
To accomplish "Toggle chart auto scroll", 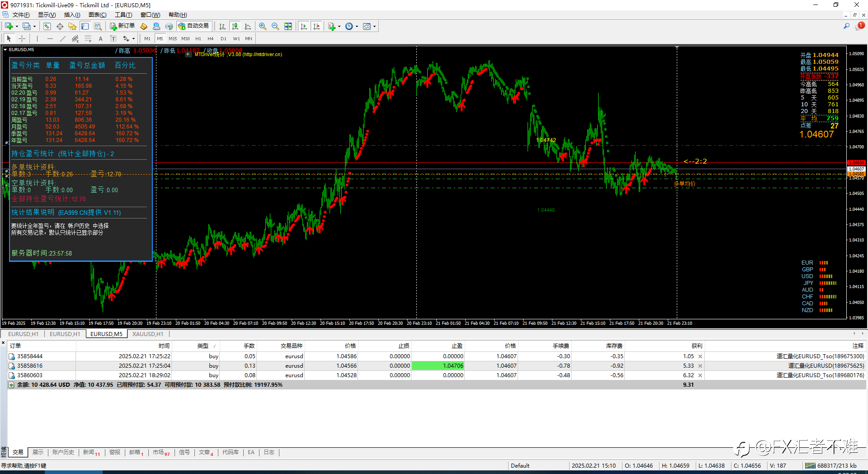I will coord(304,26).
